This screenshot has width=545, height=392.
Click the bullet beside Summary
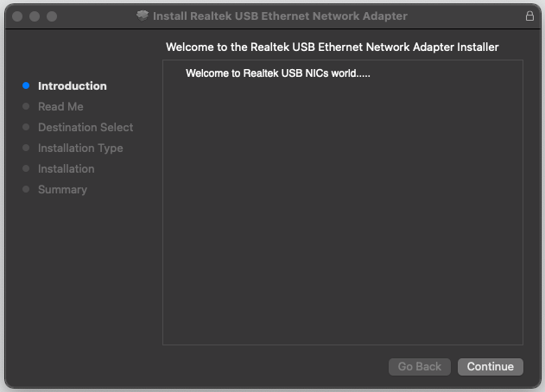[26, 189]
